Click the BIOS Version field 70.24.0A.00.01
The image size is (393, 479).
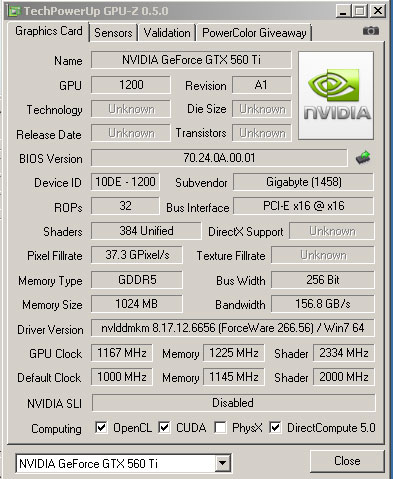[x=219, y=158]
